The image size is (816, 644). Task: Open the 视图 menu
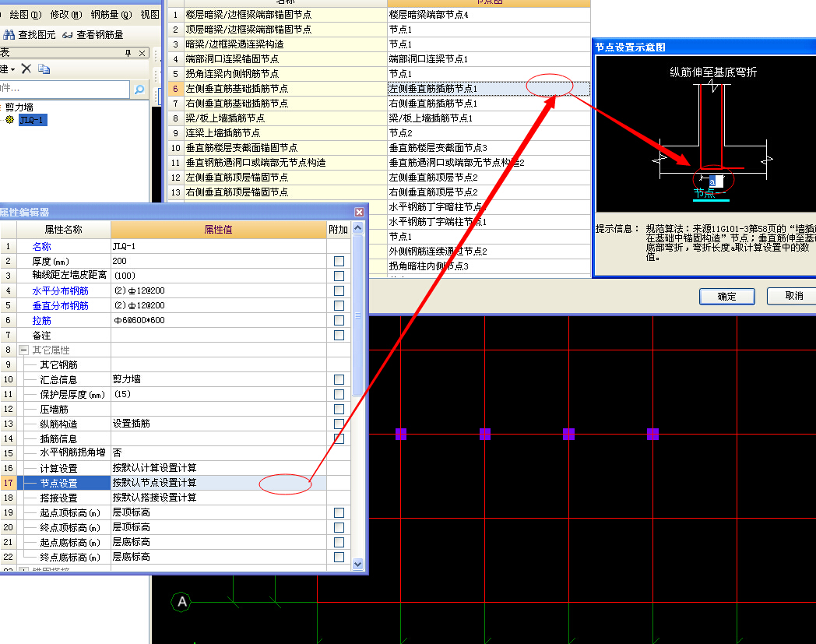click(149, 15)
